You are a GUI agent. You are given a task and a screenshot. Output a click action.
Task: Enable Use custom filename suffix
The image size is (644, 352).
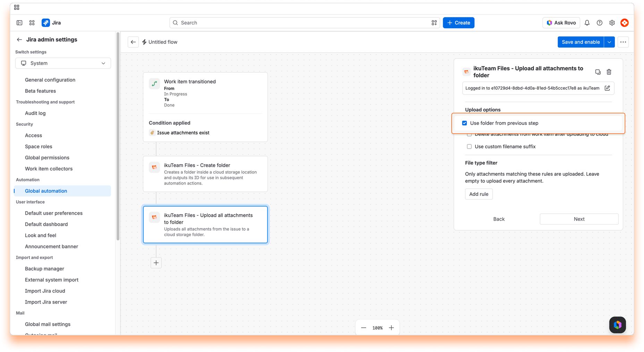click(469, 146)
